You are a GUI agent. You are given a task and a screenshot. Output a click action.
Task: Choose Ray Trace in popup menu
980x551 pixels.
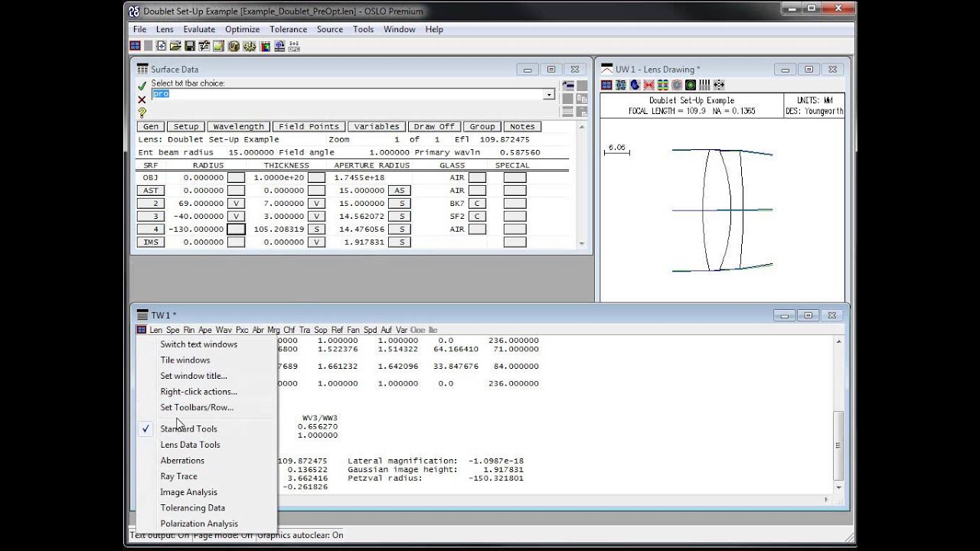[178, 476]
